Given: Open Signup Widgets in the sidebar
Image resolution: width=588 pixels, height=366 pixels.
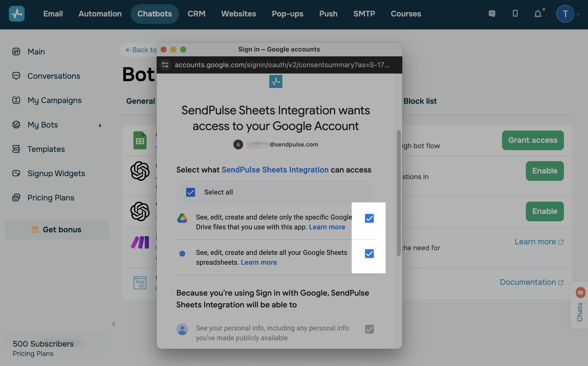Looking at the screenshot, I should click(56, 173).
